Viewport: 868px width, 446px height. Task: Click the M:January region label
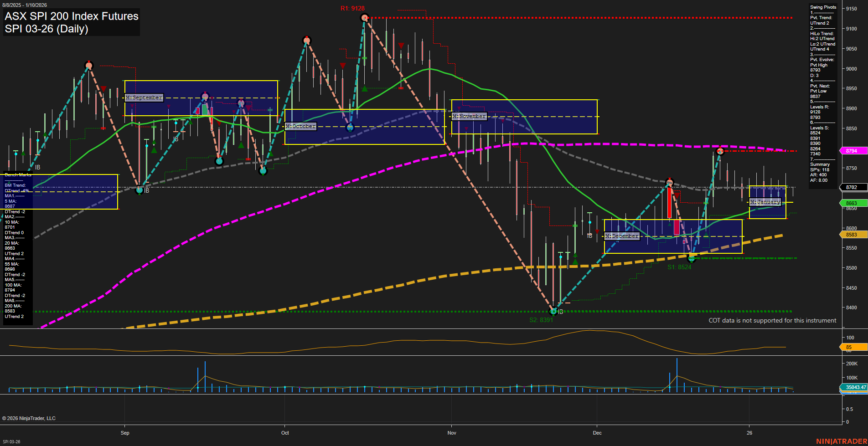[x=765, y=202]
